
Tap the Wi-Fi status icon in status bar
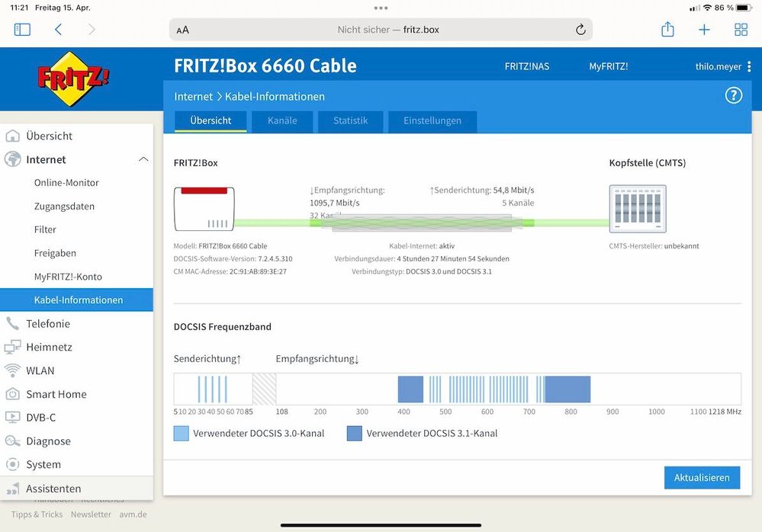click(707, 8)
